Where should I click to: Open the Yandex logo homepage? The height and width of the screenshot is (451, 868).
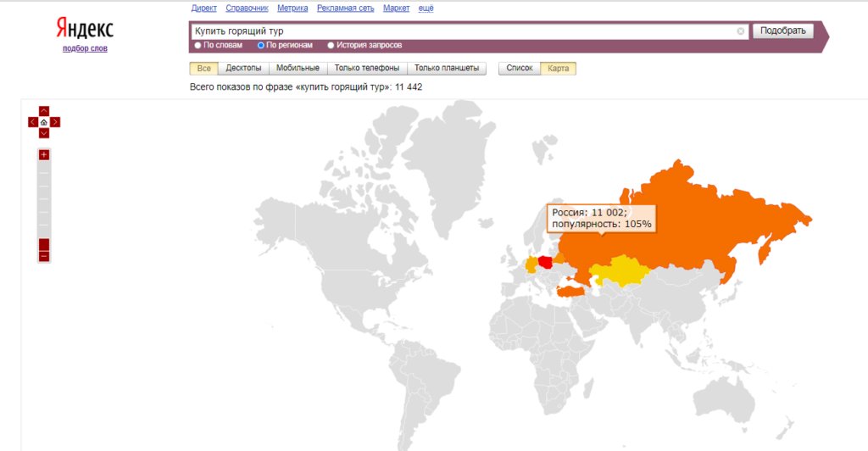click(x=85, y=28)
